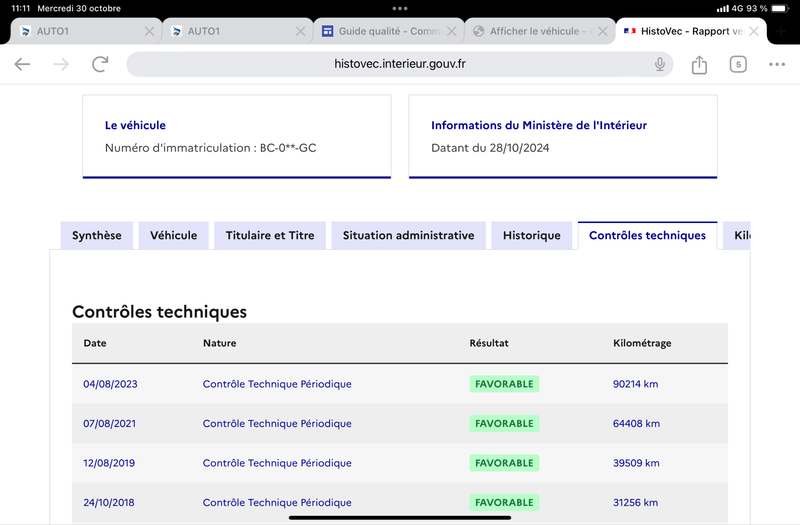Click the date 24/10/2018

pyautogui.click(x=109, y=503)
